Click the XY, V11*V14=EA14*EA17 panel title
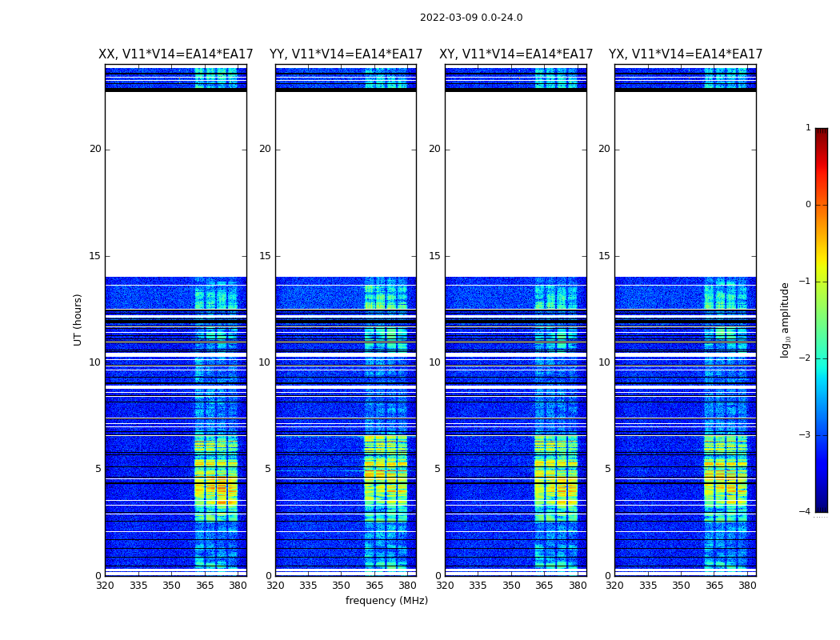Image resolution: width=840 pixels, height=640 pixels. click(516, 54)
